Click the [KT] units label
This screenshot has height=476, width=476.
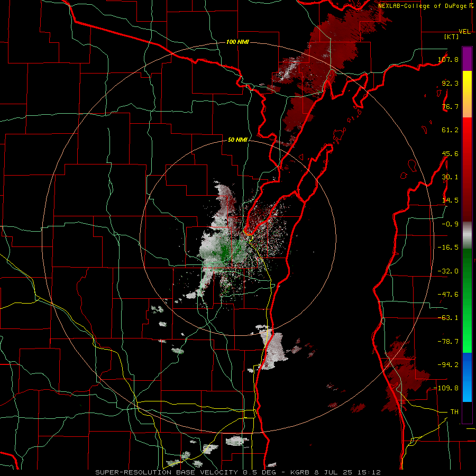tap(452, 36)
